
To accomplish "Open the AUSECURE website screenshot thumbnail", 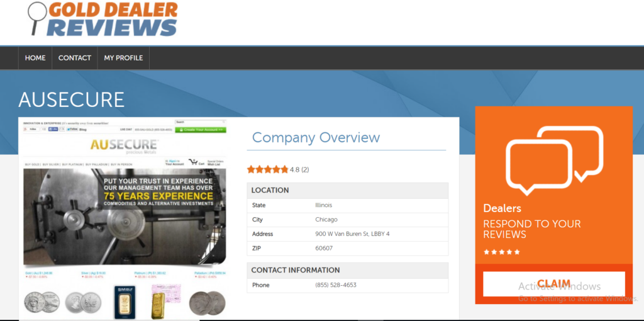I will [x=125, y=219].
